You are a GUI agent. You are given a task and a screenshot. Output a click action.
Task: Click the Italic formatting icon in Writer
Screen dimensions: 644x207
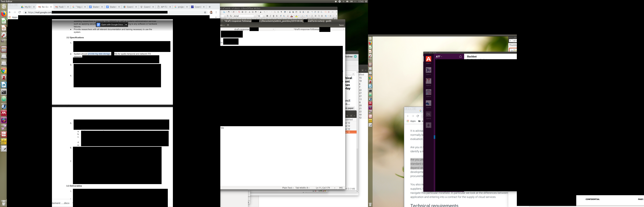271,16
